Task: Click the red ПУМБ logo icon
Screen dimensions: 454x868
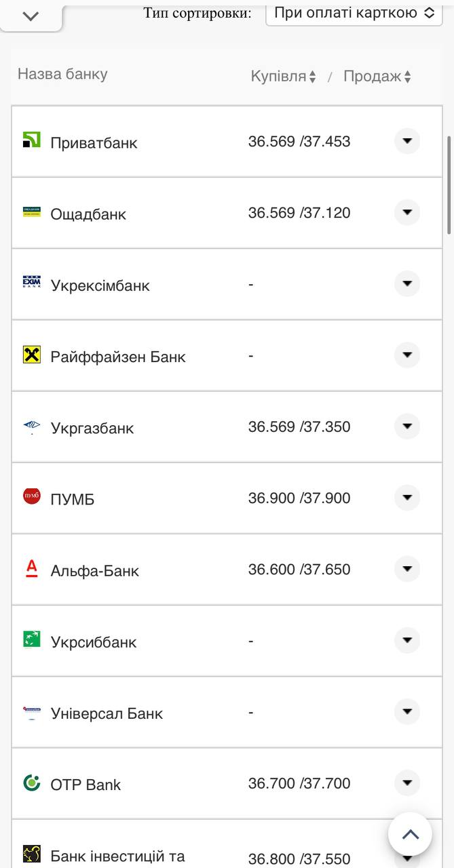Action: [x=32, y=496]
